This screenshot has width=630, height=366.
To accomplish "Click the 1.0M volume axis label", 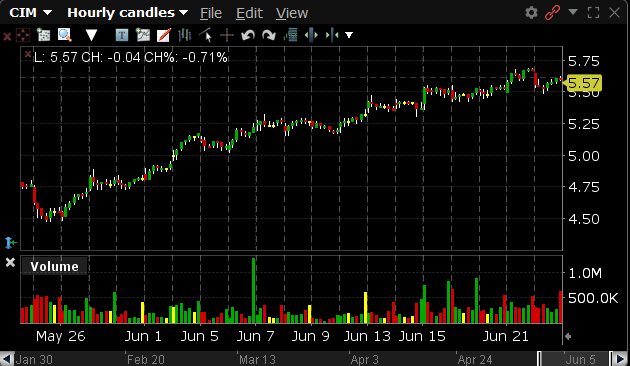I will click(x=585, y=274).
